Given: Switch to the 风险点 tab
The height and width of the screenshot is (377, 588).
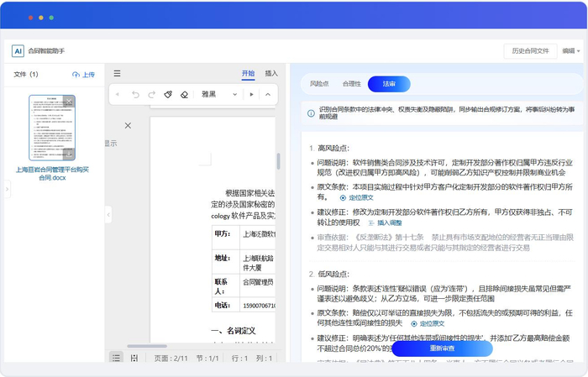Looking at the screenshot, I should (319, 84).
